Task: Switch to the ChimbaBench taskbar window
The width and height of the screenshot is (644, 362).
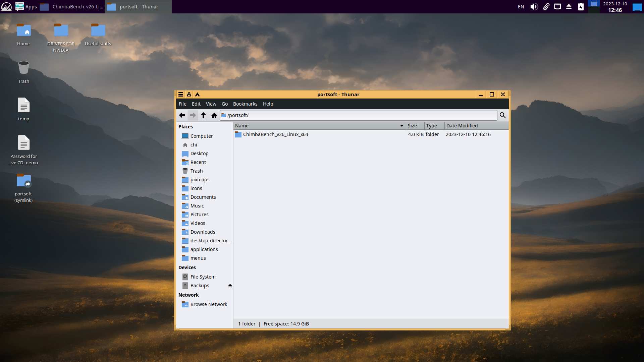Action: click(x=72, y=7)
